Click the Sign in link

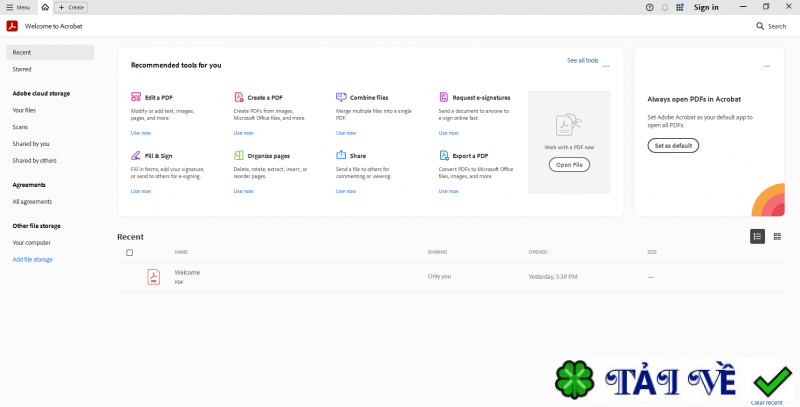[x=706, y=7]
